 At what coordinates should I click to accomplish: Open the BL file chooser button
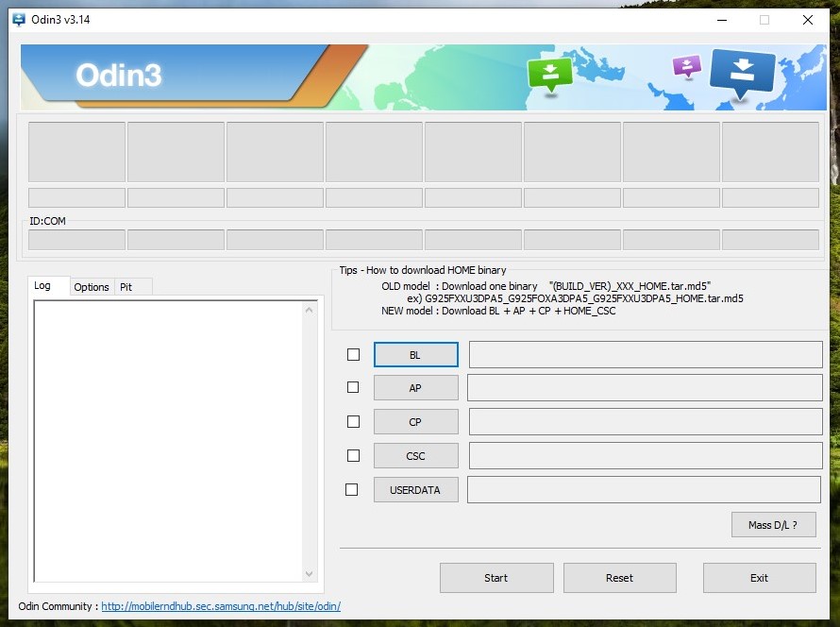click(x=415, y=355)
